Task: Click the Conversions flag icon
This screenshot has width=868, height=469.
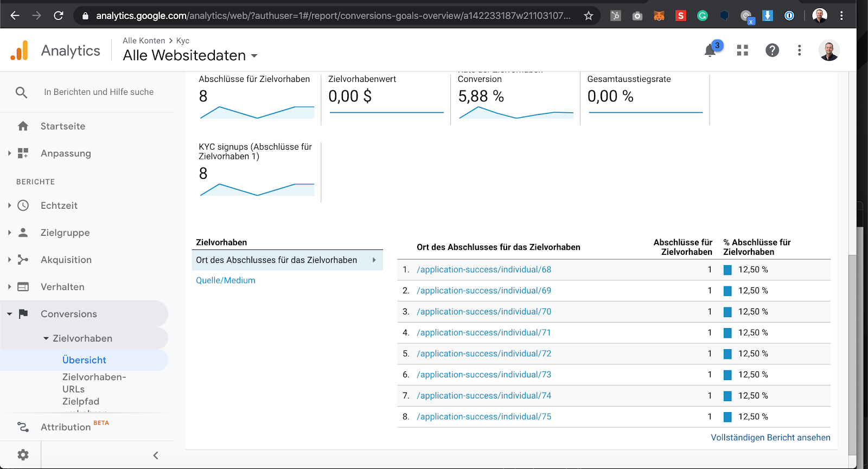Action: coord(23,314)
